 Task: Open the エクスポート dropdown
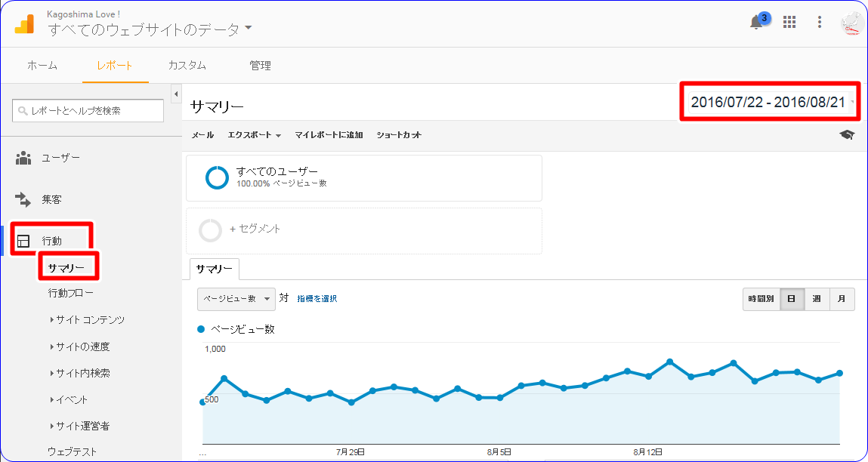point(255,135)
